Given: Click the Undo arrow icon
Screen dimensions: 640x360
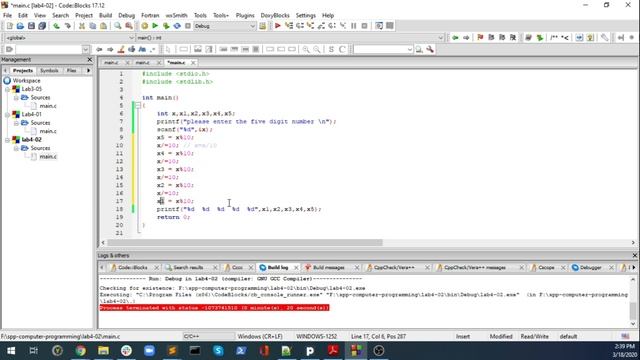Looking at the screenshot, I should (56, 26).
